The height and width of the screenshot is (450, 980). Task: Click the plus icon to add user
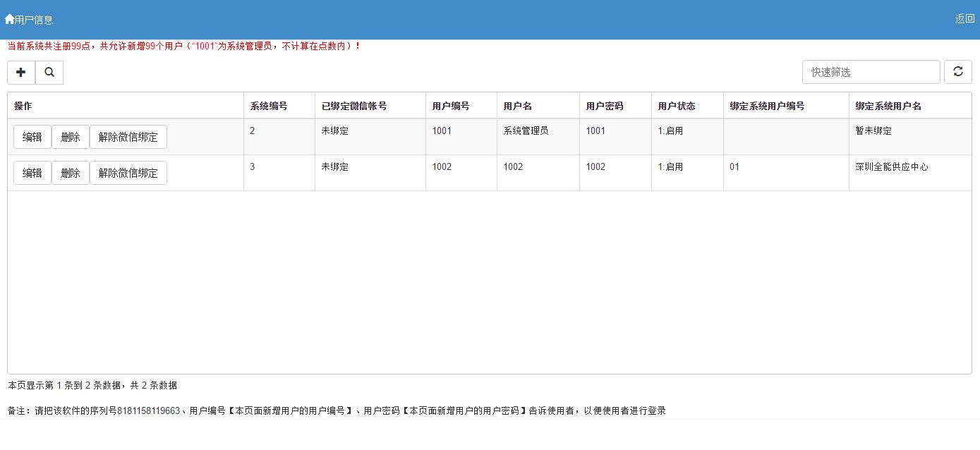pyautogui.click(x=21, y=72)
